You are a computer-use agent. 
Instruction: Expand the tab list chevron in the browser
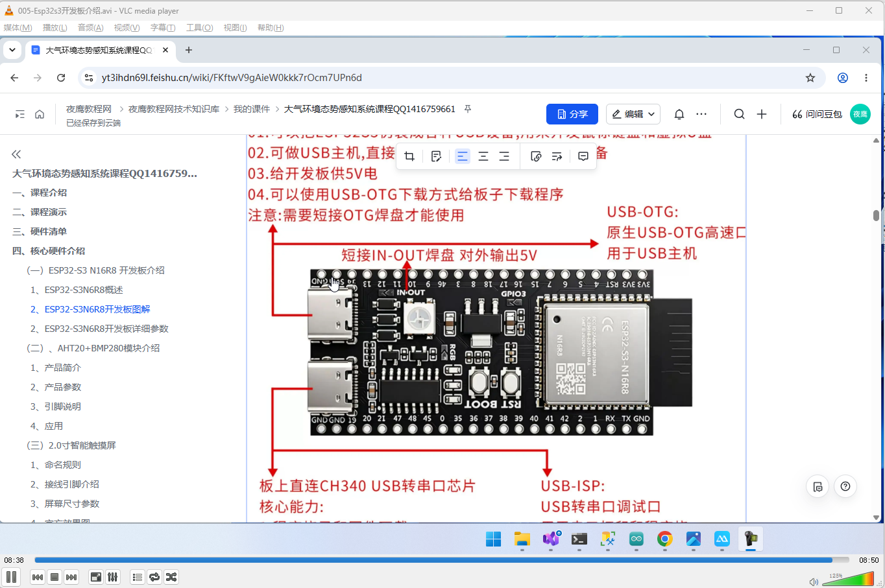[x=12, y=50]
